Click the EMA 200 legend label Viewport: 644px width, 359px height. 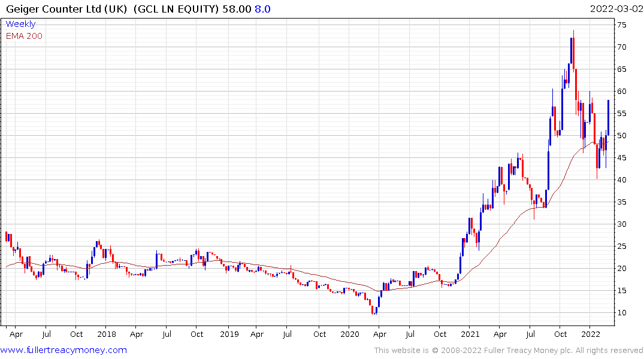click(24, 36)
